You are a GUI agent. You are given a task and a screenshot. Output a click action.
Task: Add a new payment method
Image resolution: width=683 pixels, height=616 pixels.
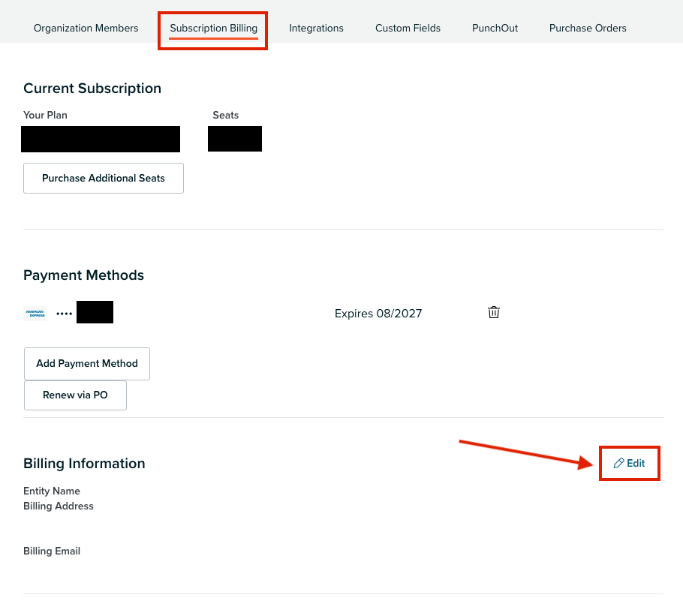click(86, 363)
